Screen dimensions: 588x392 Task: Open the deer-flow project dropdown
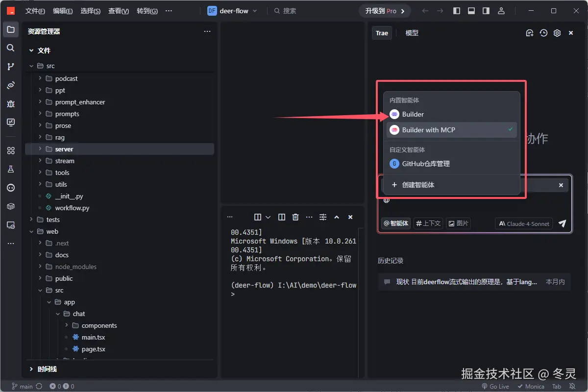232,11
